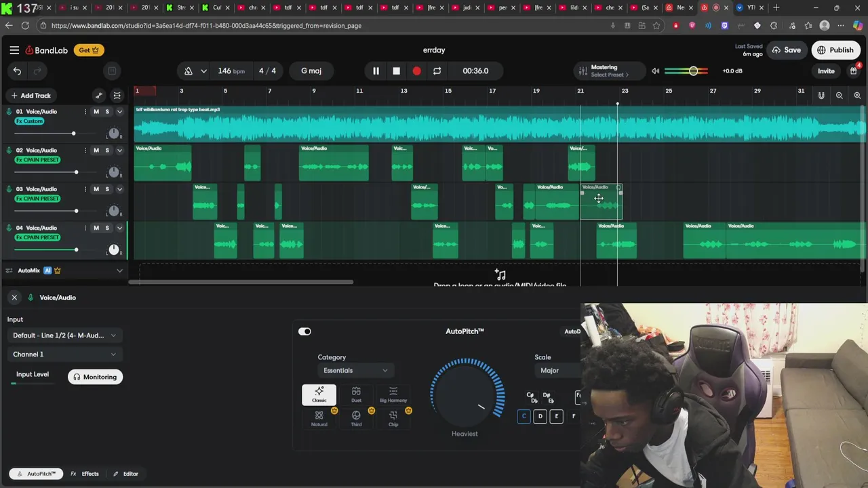
Task: Zoom in the timeline
Action: (857, 96)
